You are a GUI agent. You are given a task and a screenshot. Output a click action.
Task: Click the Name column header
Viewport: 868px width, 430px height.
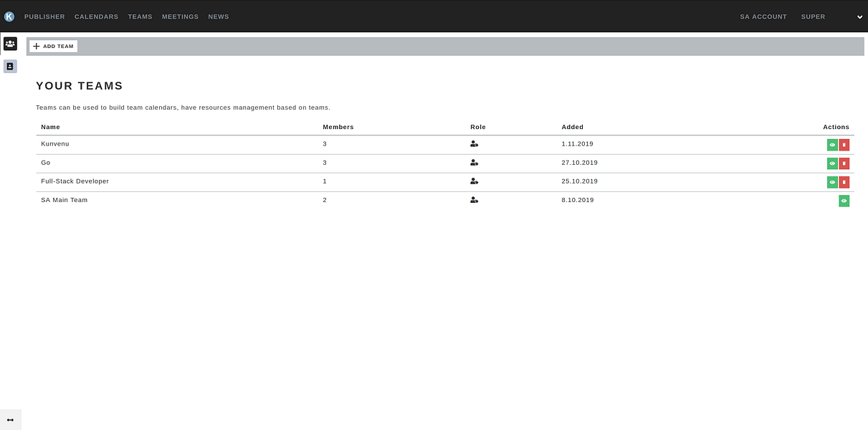pyautogui.click(x=51, y=127)
